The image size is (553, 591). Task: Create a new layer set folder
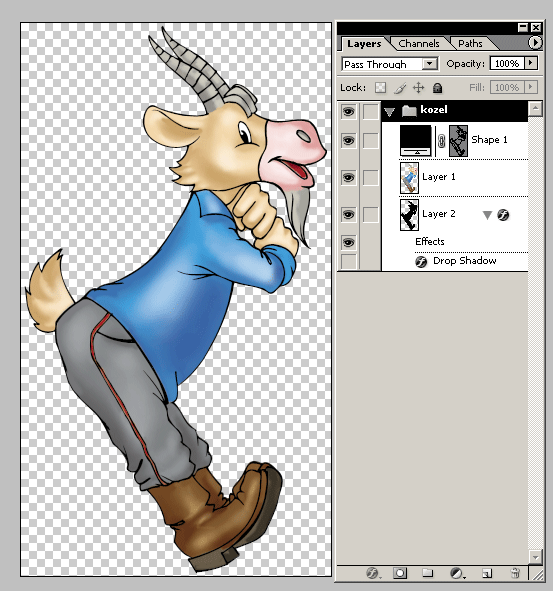point(427,573)
